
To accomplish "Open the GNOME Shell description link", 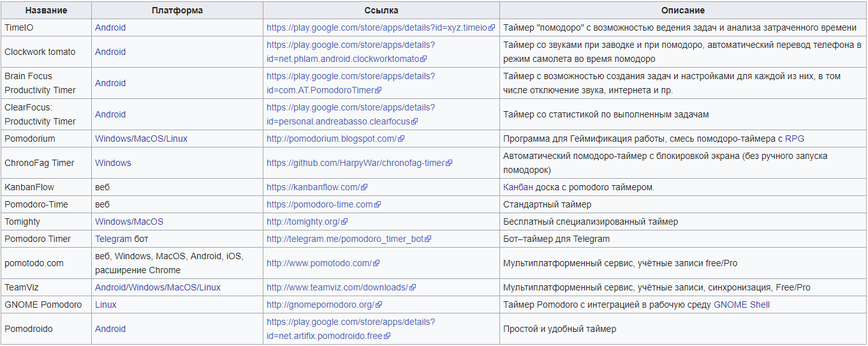I will coord(742,305).
